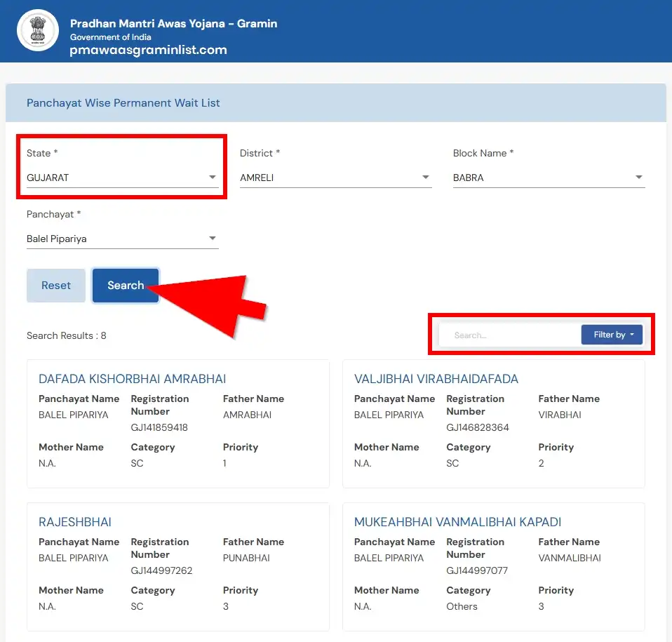Open the Panchayat dropdown showing Balel Pipariya
This screenshot has width=672, height=642.
122,239
